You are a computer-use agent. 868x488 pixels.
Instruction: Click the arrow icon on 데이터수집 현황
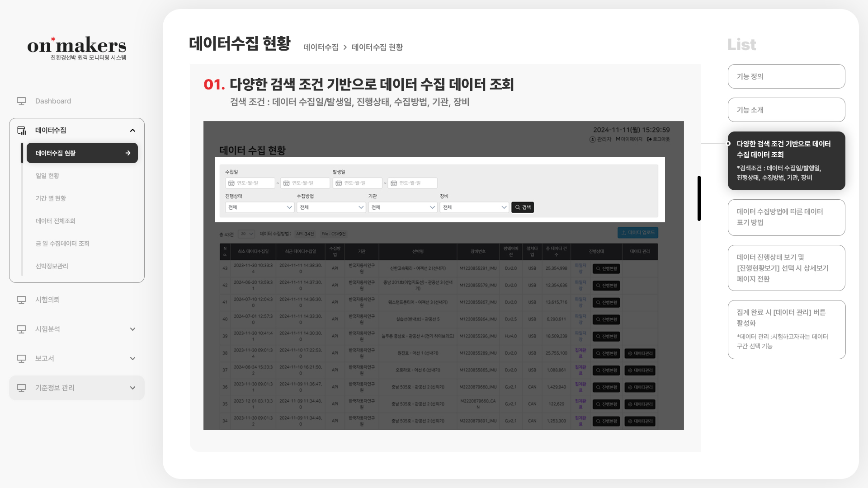click(128, 153)
